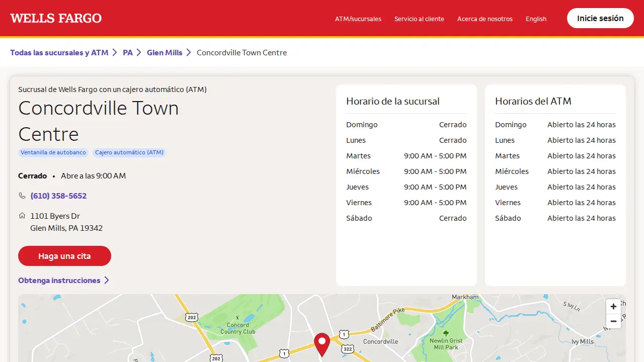Click the Baltimore Pike road label
The image size is (644, 362).
point(388,319)
